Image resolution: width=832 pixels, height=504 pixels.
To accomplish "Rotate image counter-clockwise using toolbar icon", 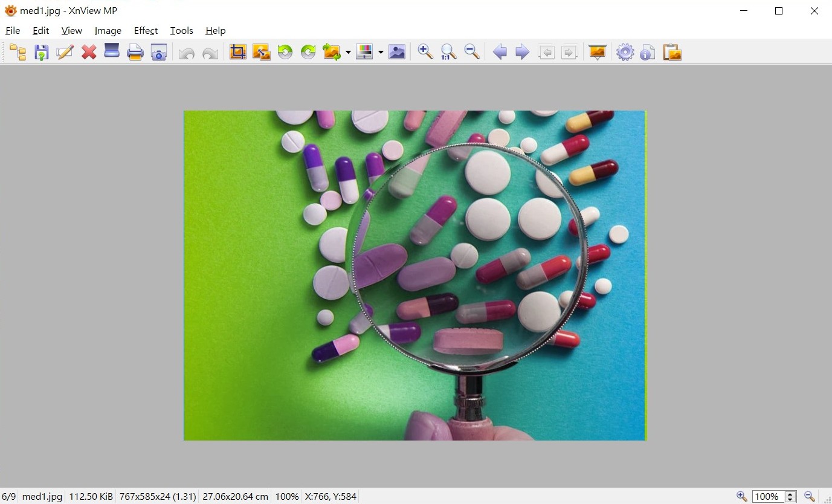I will (285, 53).
